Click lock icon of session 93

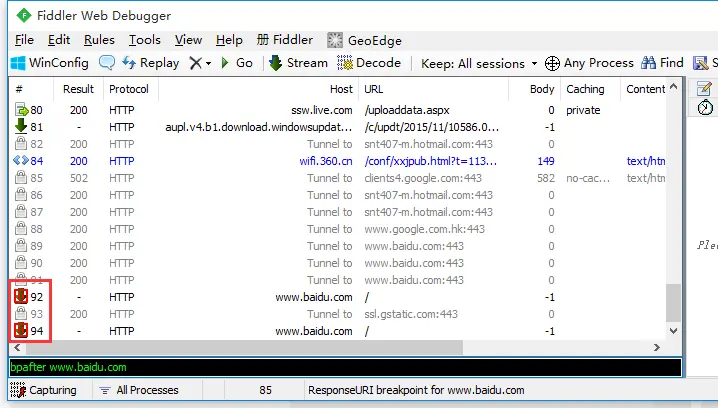pyautogui.click(x=21, y=314)
